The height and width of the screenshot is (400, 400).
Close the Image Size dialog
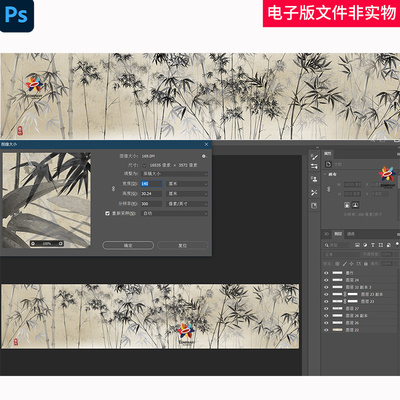[x=206, y=144]
